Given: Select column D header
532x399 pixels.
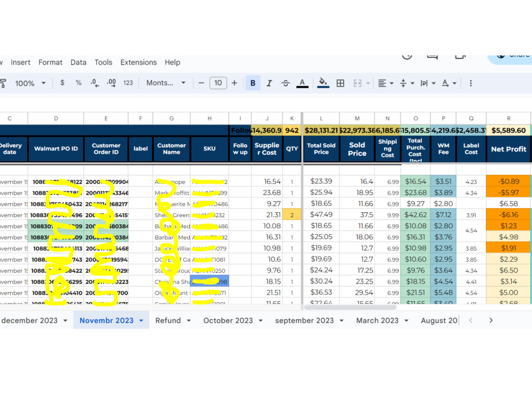Looking at the screenshot, I should 56,119.
